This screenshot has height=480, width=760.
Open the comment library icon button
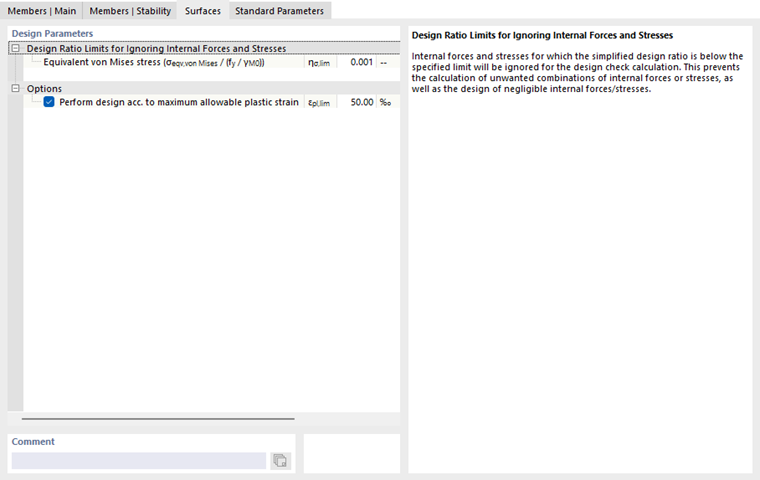tap(280, 461)
